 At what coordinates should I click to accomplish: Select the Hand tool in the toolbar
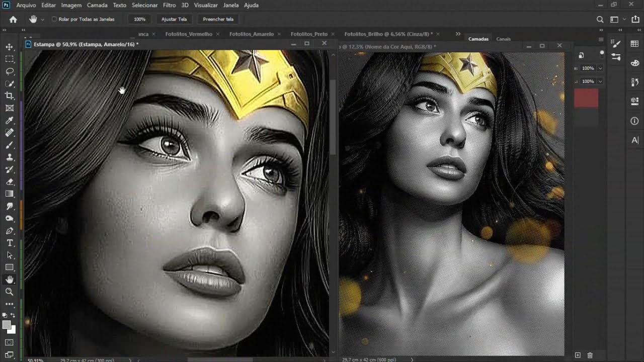coord(9,280)
